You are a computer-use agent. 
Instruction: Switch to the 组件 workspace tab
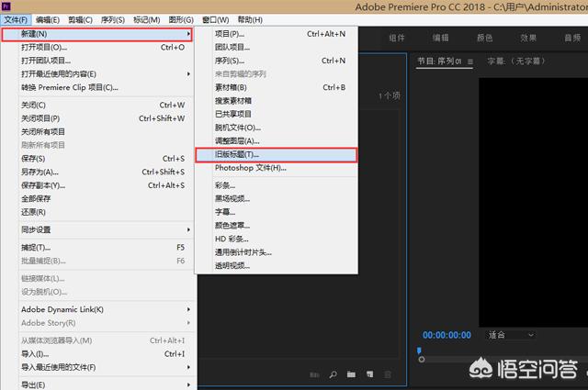click(397, 38)
